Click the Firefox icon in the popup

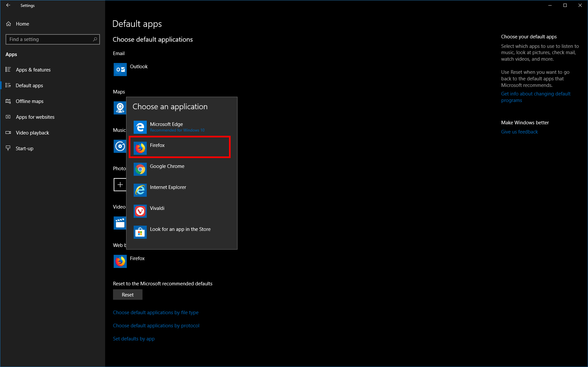pos(140,148)
